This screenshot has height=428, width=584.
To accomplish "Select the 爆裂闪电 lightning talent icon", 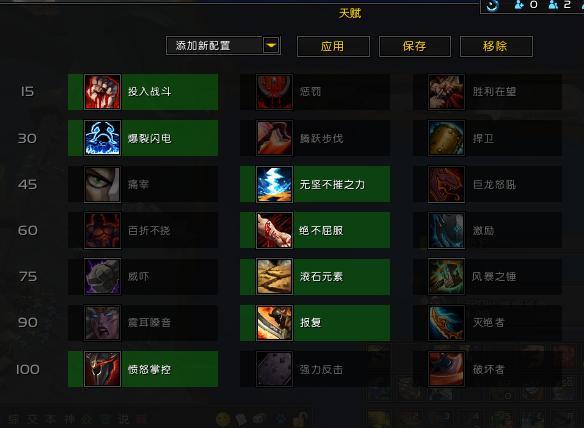I will pyautogui.click(x=102, y=138).
